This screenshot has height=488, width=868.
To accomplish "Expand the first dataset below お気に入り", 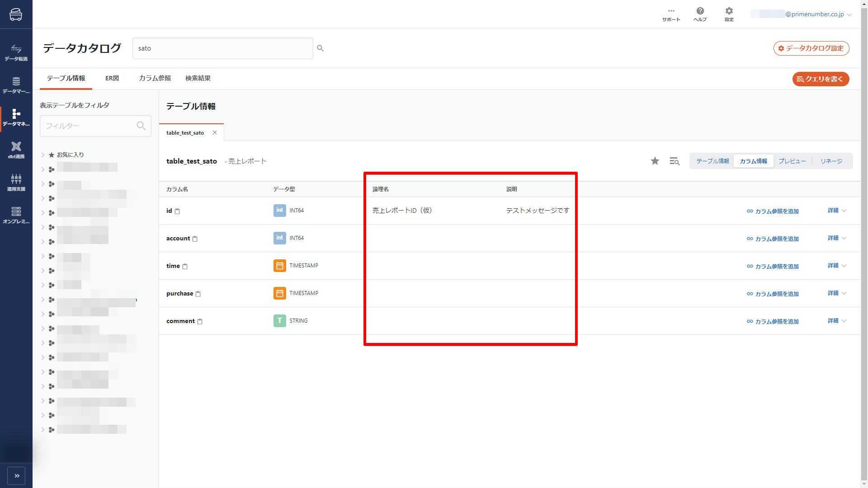I will point(43,169).
